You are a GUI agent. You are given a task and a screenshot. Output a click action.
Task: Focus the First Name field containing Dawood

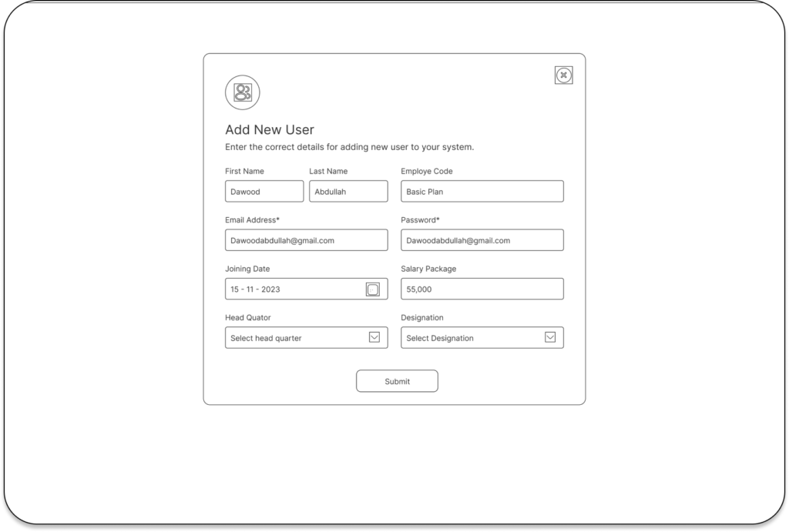[x=264, y=192]
